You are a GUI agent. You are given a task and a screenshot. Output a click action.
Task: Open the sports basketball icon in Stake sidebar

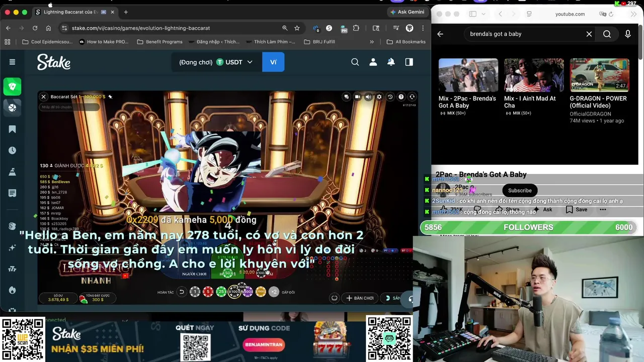coord(12,107)
